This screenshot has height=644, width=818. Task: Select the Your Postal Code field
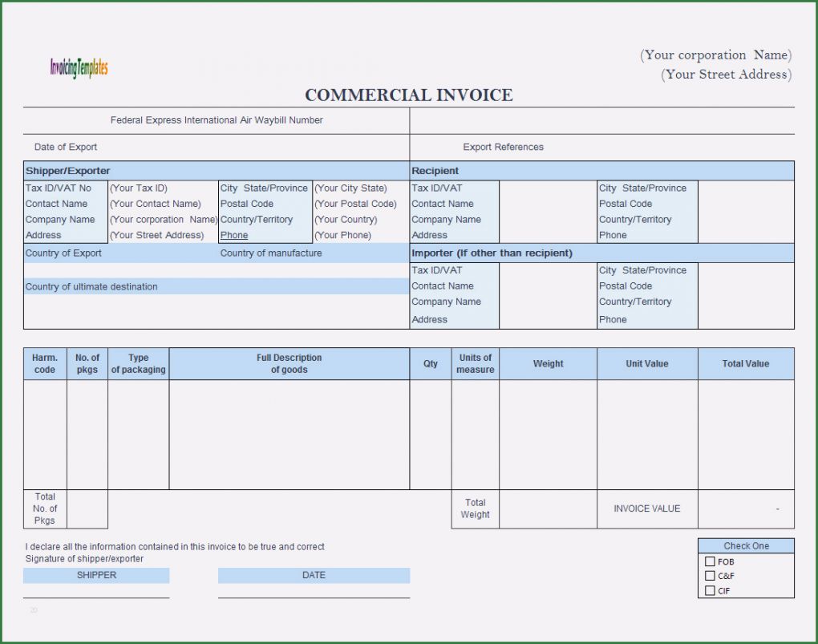355,204
